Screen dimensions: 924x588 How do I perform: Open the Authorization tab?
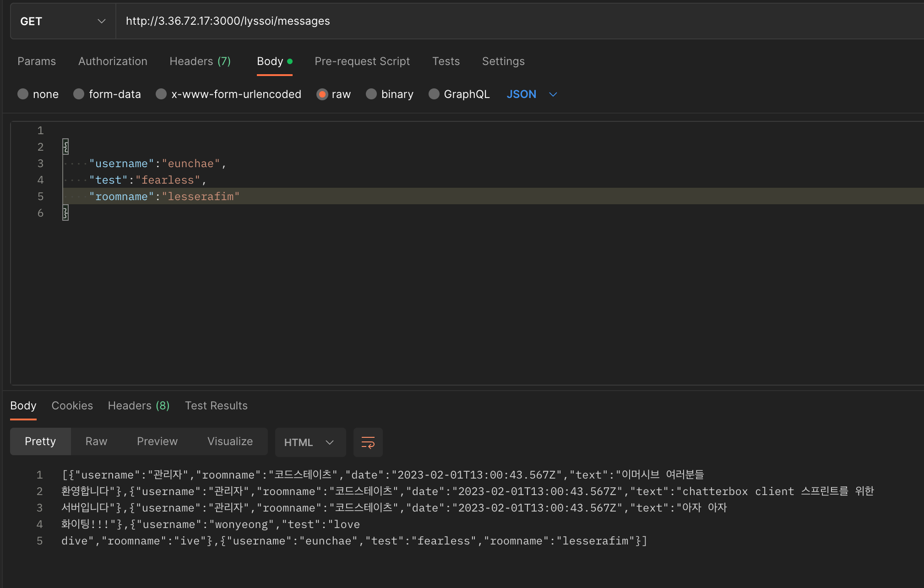point(113,61)
